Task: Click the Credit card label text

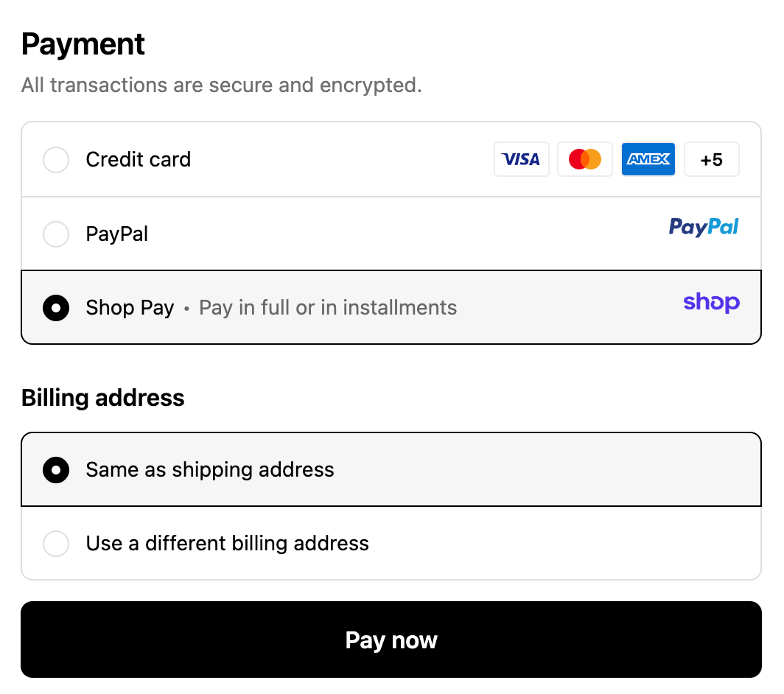Action: pos(139,160)
